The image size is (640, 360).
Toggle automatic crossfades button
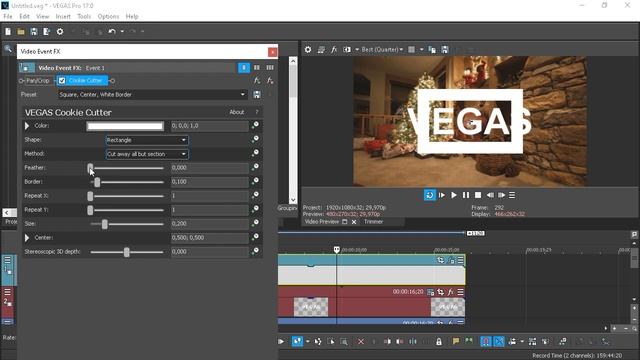point(499,342)
